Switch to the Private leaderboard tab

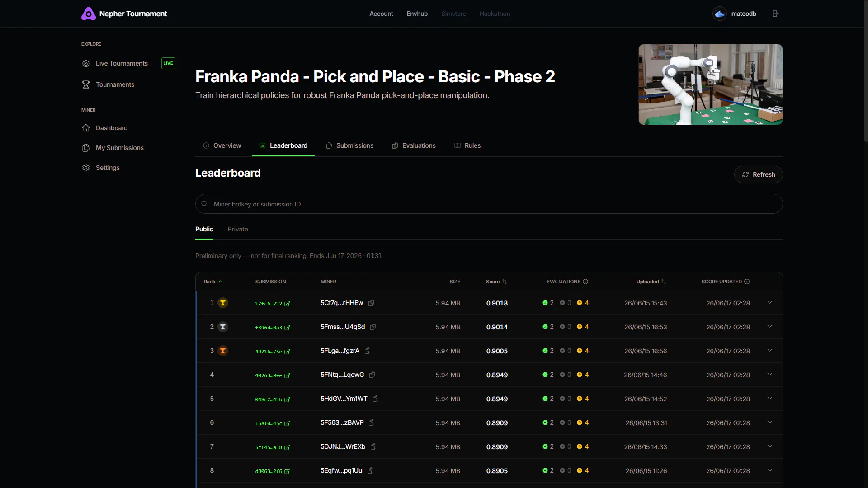click(238, 229)
